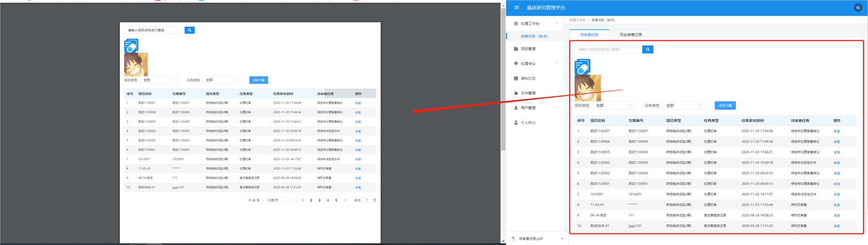Click the 个人中心 person icon

click(516, 123)
